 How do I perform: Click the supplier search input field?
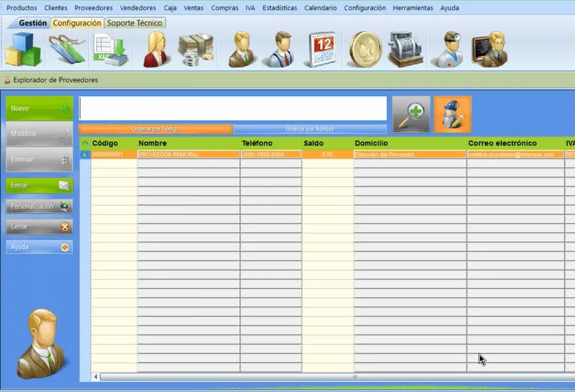pyautogui.click(x=233, y=108)
